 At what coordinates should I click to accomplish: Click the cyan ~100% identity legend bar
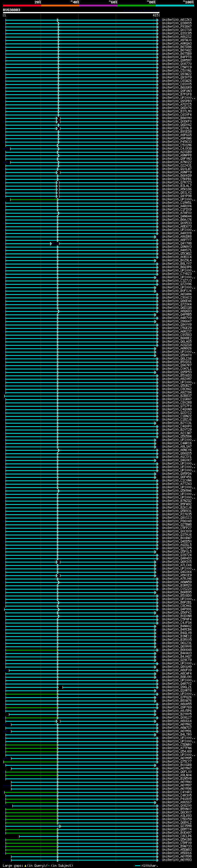click(175, 6)
